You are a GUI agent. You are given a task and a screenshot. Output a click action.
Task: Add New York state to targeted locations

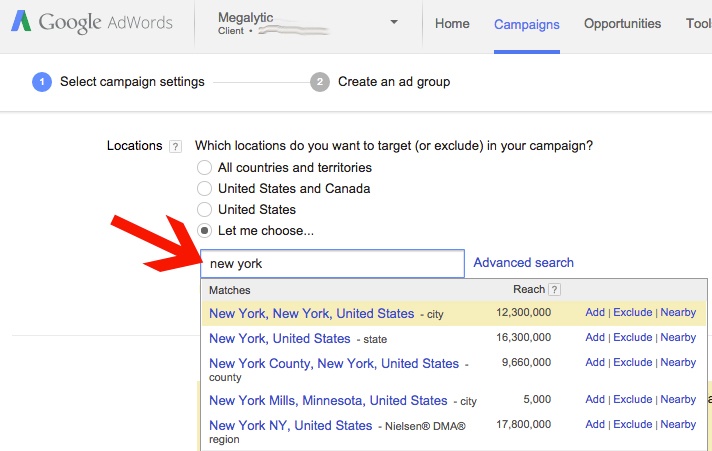pos(595,338)
